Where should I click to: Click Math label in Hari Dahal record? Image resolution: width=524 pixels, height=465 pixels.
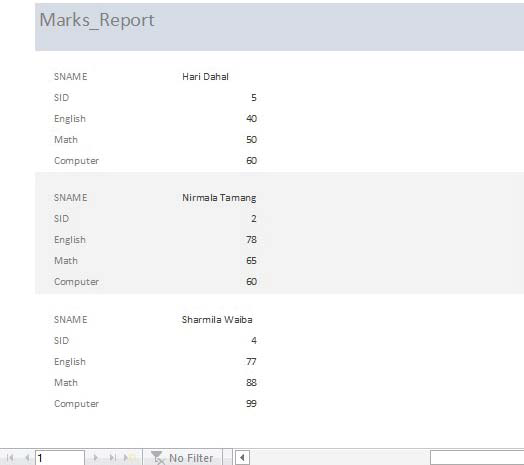(x=66, y=140)
